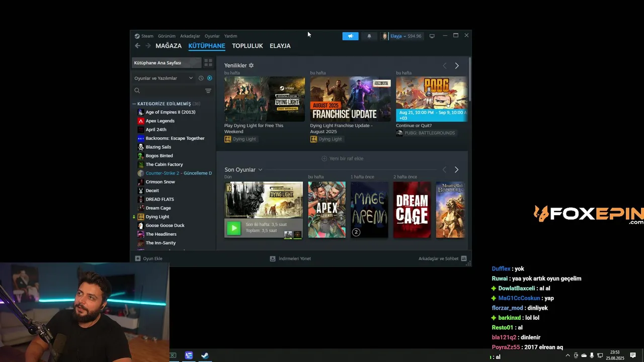Viewport: 644px width, 362px height.
Task: Click the Dying Light DL list icon
Action: coord(141,217)
